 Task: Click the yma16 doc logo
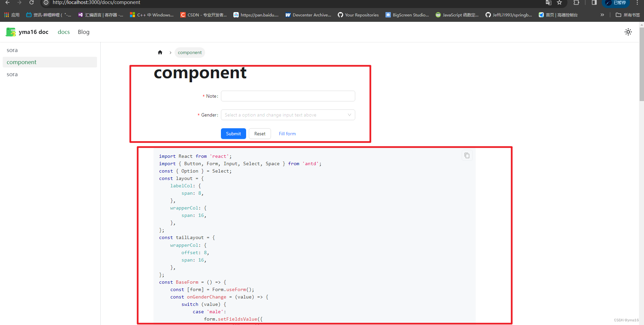point(27,32)
